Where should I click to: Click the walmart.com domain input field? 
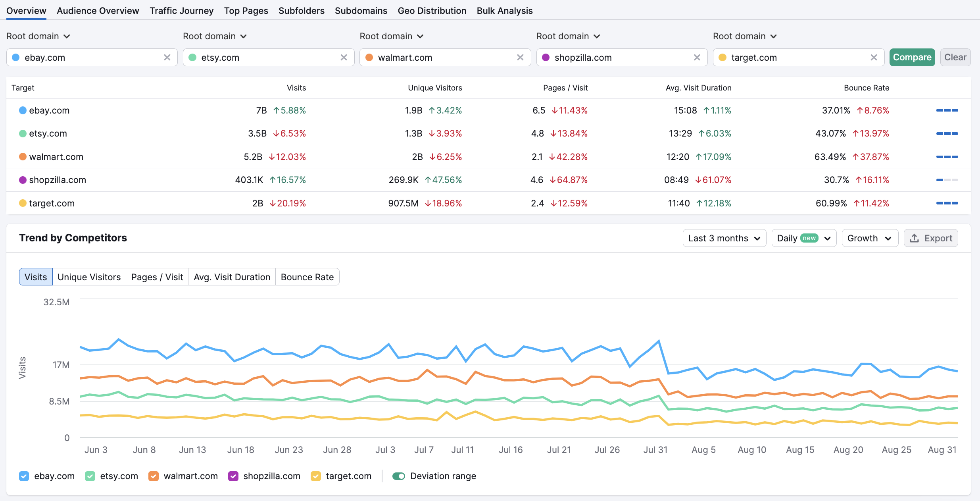pos(445,58)
